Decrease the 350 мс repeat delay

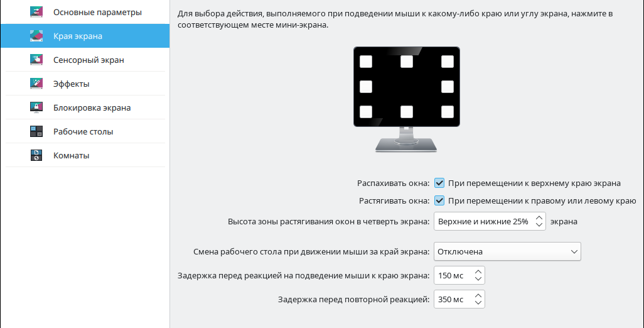[x=478, y=303]
